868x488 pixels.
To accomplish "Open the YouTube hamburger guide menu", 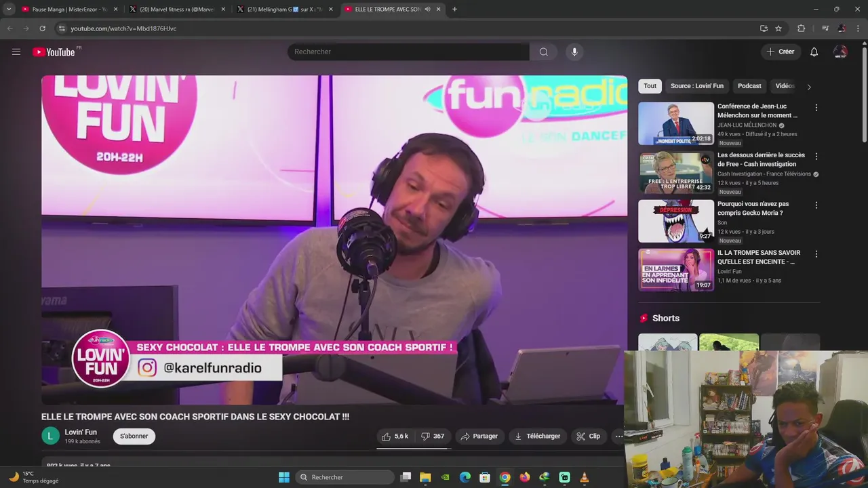I will pyautogui.click(x=16, y=52).
